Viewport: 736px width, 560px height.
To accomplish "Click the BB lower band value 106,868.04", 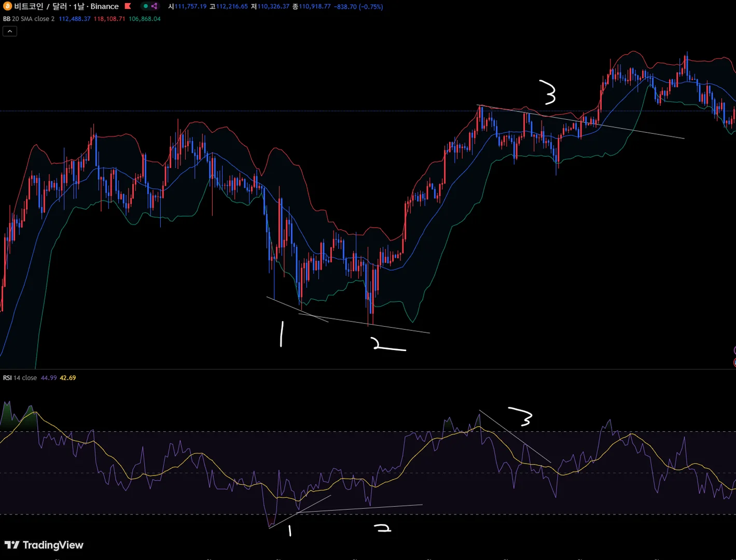I will tap(145, 19).
